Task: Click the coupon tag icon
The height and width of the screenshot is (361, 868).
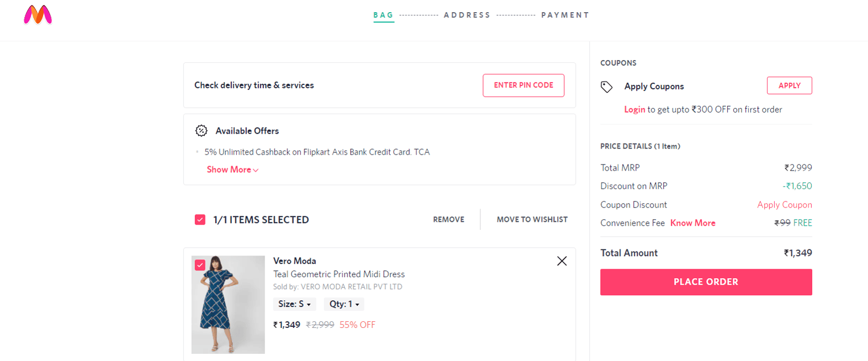Action: [606, 87]
